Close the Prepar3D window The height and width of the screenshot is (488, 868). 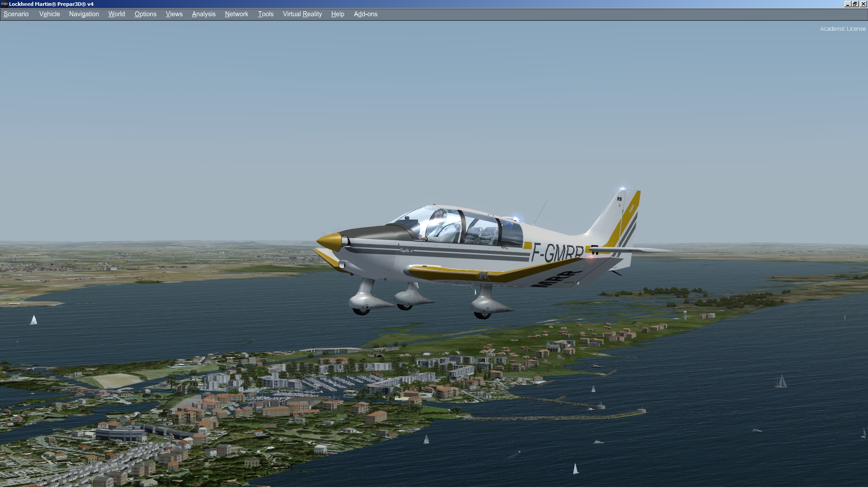[x=863, y=4]
